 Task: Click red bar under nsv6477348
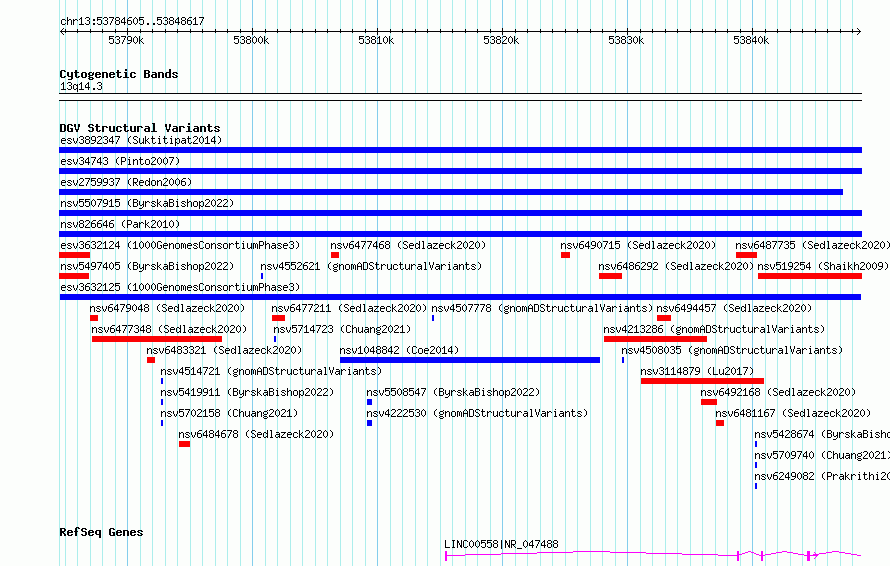click(157, 339)
